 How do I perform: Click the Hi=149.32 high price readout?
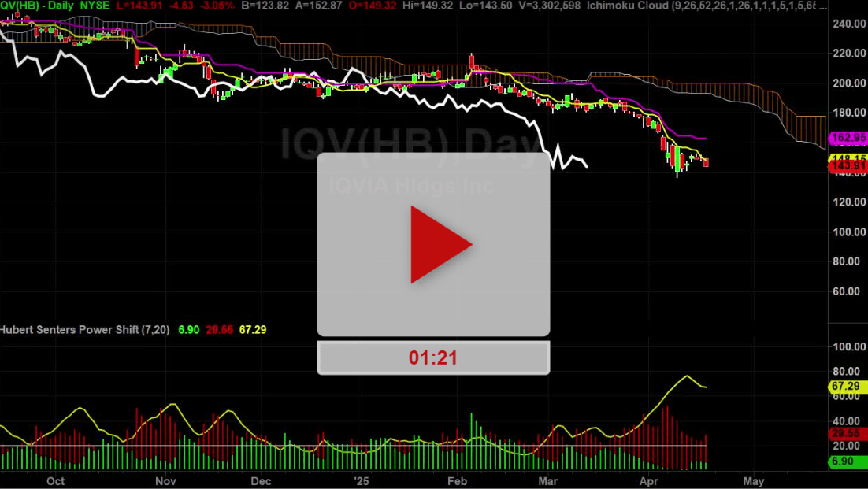point(428,6)
